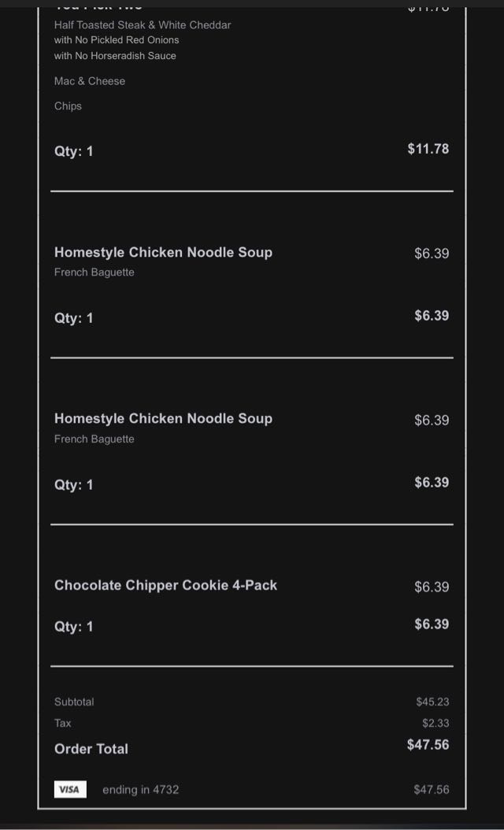This screenshot has height=830, width=504.
Task: Click French Baguette under the second soup
Action: click(94, 439)
